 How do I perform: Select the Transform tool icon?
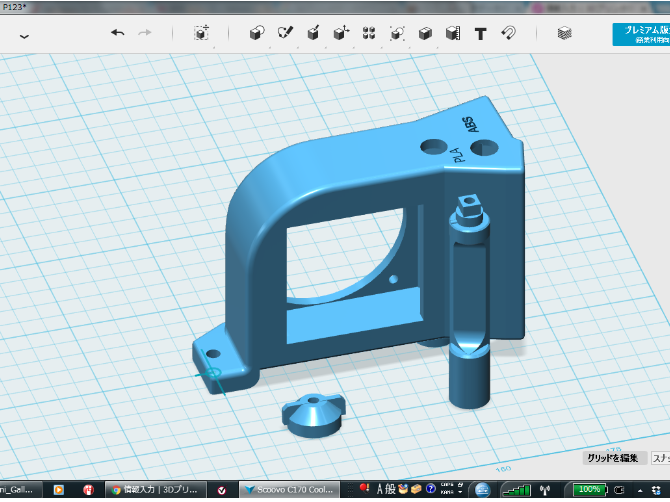tap(201, 33)
